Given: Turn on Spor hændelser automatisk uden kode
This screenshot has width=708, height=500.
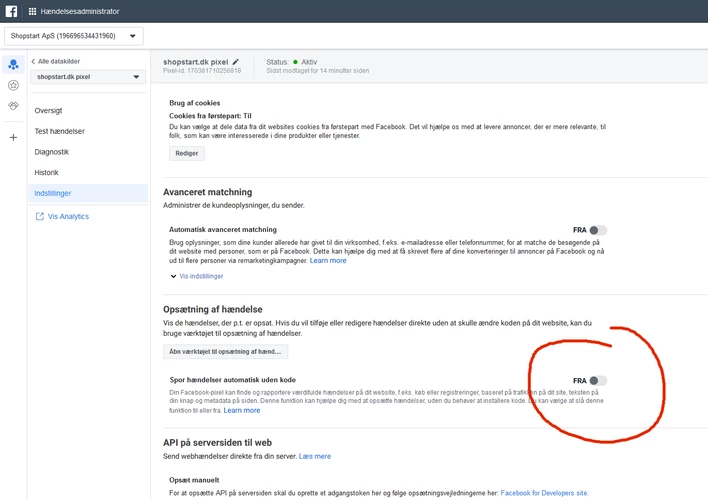Looking at the screenshot, I should (597, 381).
